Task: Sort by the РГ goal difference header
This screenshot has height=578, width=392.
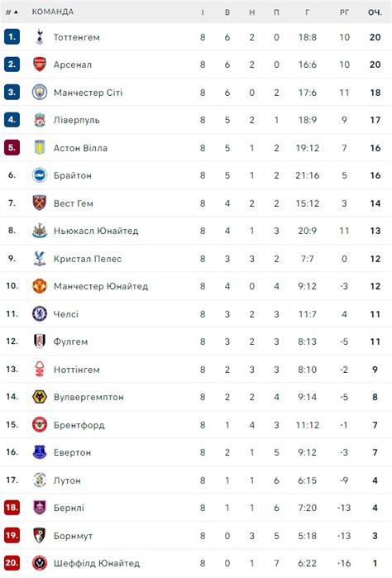Action: [x=344, y=12]
